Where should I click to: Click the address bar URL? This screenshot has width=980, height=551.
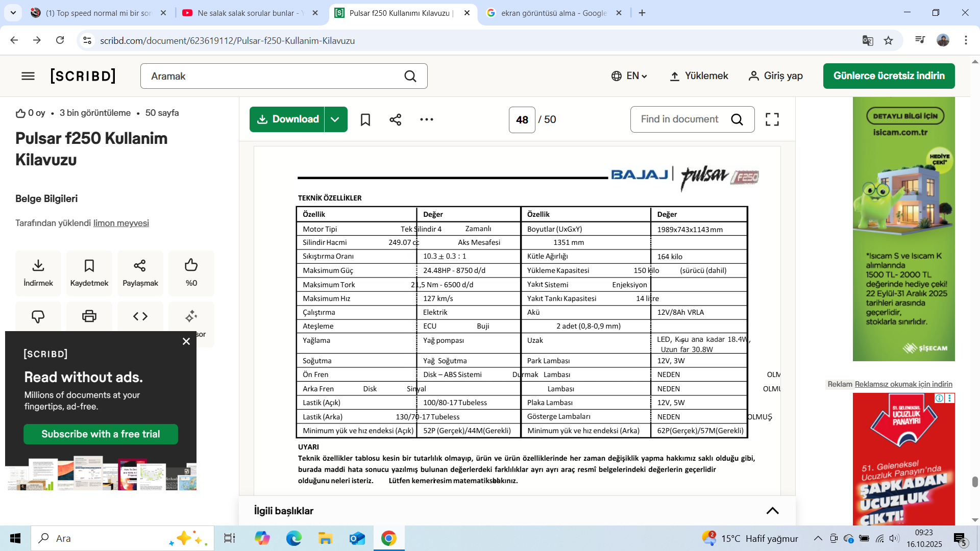[227, 40]
